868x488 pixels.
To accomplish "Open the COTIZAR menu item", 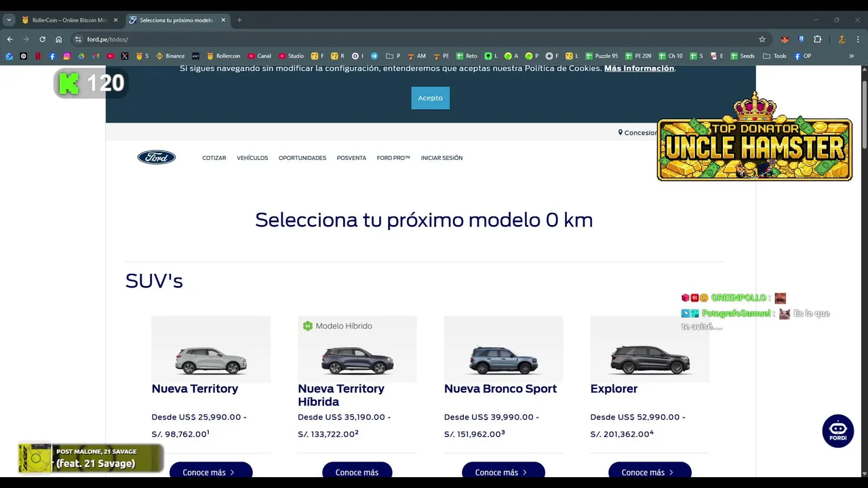I will (214, 158).
